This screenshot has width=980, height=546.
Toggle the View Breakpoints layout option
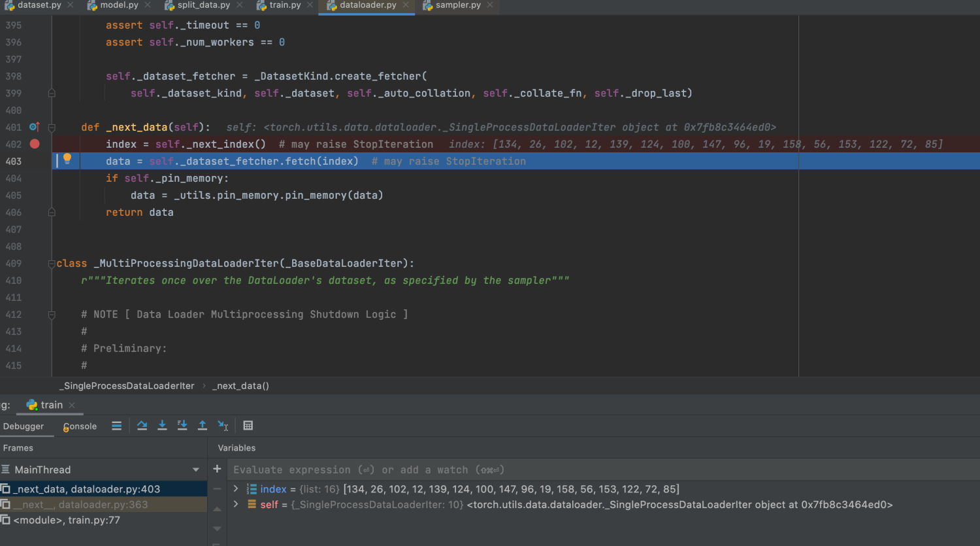tap(116, 426)
